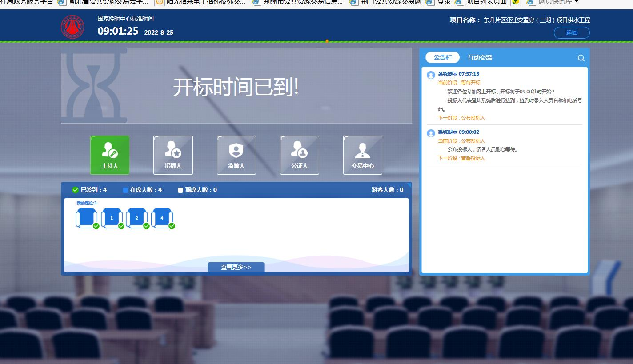Select the 交易中心 role icon
The height and width of the screenshot is (364, 633).
pyautogui.click(x=362, y=155)
